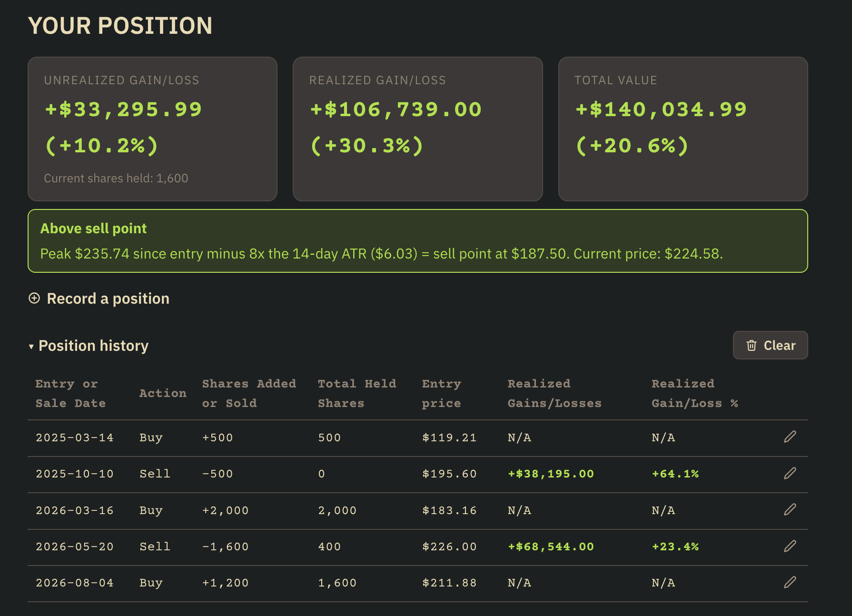
Task: Click the YOUR POSITION heading
Action: [120, 26]
